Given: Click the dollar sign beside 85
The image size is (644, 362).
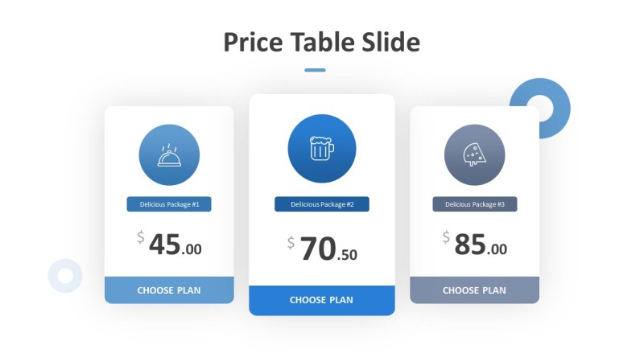Looking at the screenshot, I should 446,237.
